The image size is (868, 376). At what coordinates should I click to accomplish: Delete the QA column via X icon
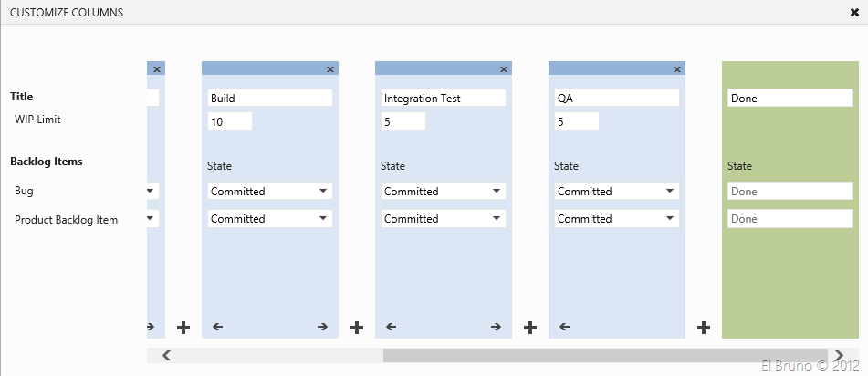[677, 68]
